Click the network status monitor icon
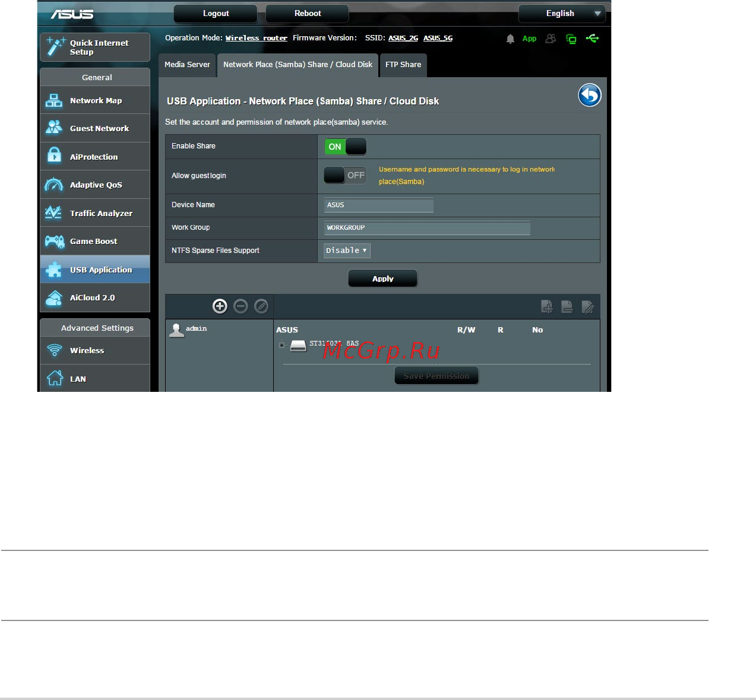The image size is (756, 700). (571, 39)
